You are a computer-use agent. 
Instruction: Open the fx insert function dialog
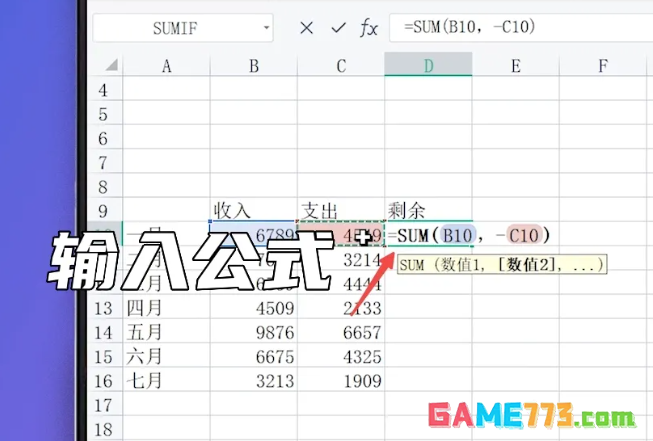point(368,28)
